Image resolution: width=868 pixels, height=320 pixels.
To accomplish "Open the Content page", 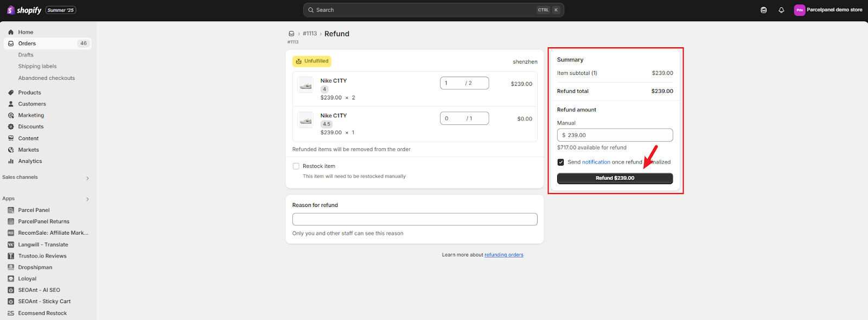I will [28, 139].
